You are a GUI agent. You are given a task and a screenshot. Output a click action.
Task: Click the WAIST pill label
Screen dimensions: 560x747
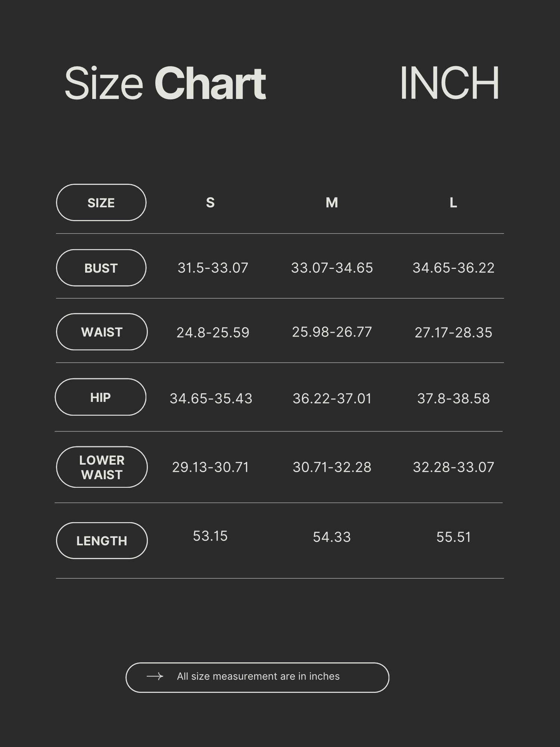(x=102, y=332)
